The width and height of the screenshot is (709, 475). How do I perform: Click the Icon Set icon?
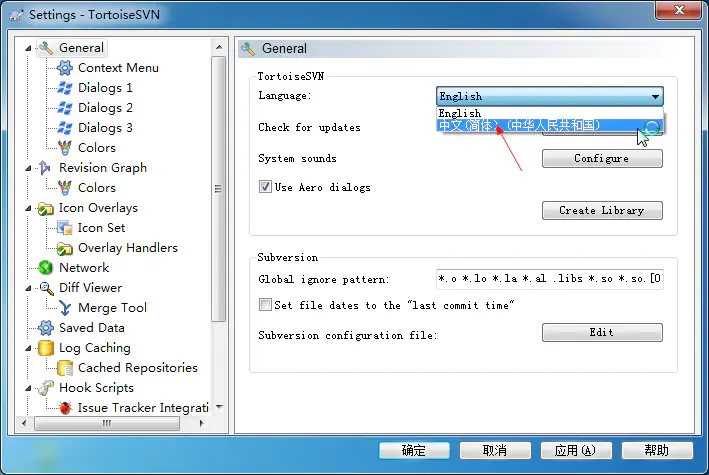tap(65, 228)
